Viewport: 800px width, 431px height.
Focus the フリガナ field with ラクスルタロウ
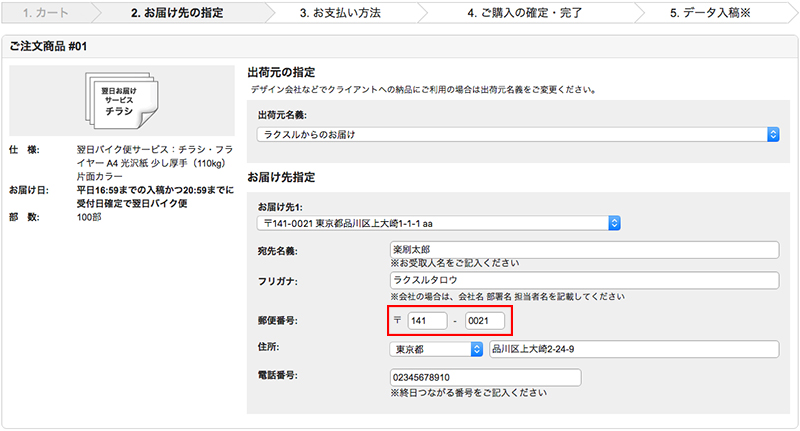tap(584, 281)
